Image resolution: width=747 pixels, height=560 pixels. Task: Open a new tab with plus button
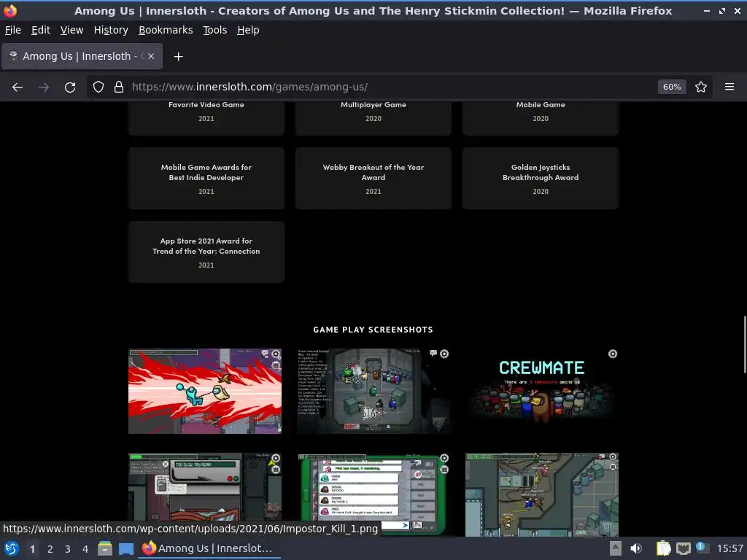pyautogui.click(x=178, y=57)
